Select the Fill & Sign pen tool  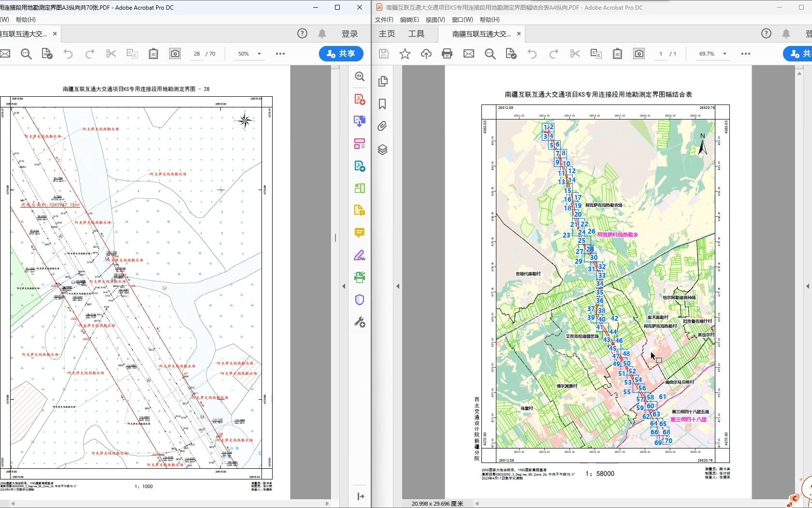tap(360, 255)
